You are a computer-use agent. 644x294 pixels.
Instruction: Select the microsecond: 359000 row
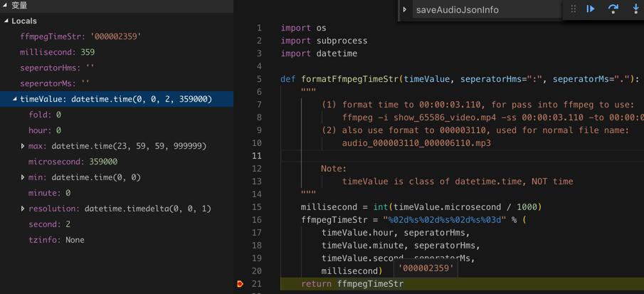point(117,162)
